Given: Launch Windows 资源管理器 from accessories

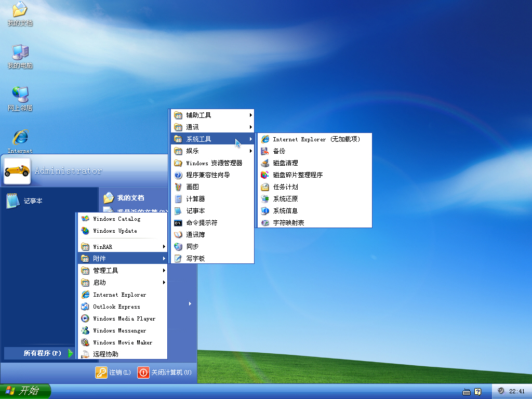Looking at the screenshot, I should coord(212,163).
